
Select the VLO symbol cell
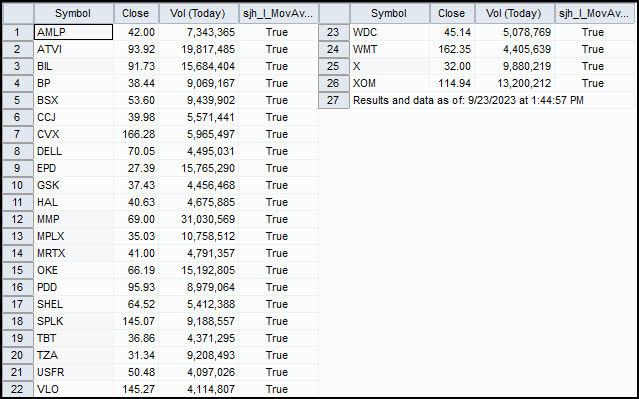pyautogui.click(x=73, y=389)
